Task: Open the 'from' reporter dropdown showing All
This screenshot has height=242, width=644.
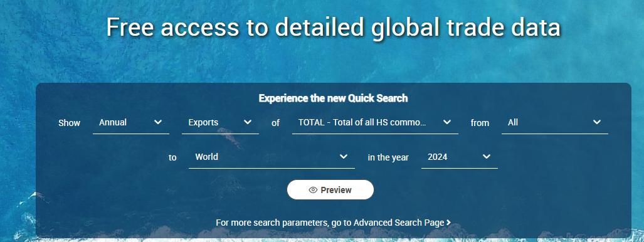Action: point(555,122)
